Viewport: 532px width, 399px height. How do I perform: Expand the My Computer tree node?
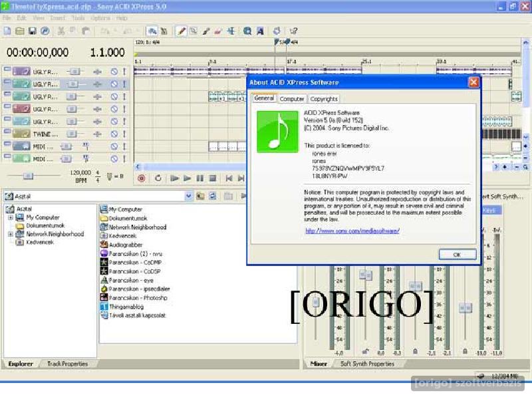pyautogui.click(x=11, y=217)
